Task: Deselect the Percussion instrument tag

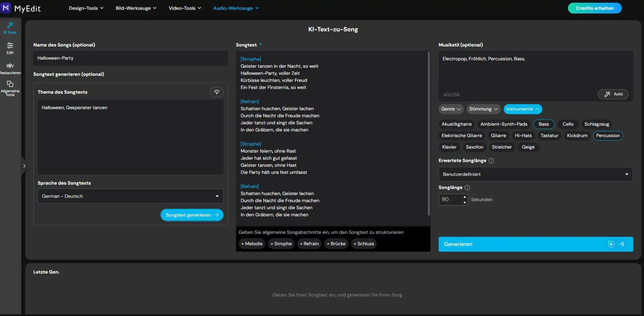Action: (x=608, y=136)
